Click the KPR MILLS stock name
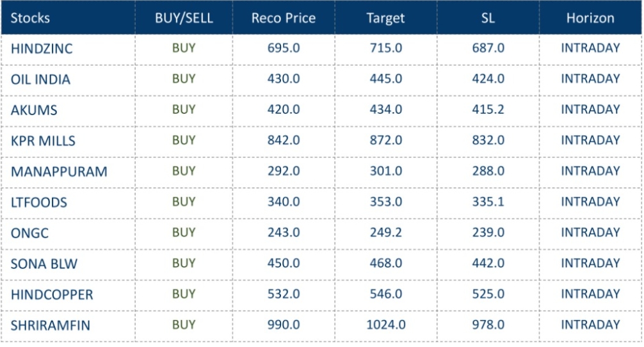Viewport: 644px width, 347px height. [x=43, y=141]
